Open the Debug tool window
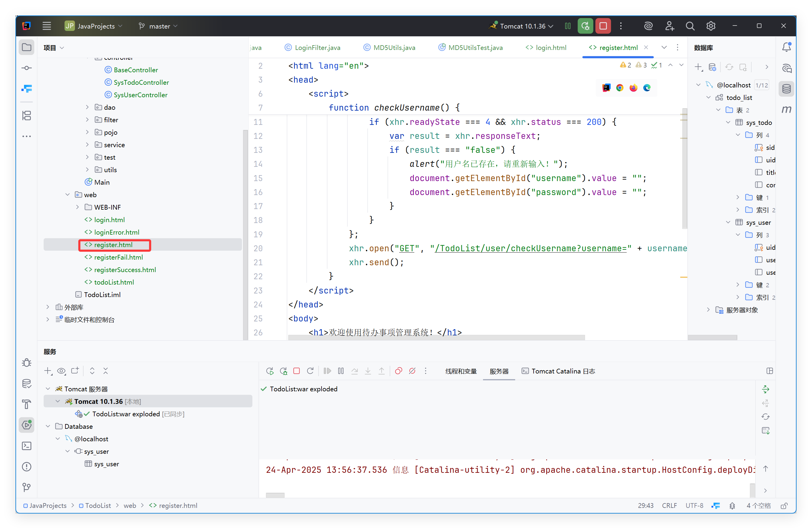Image resolution: width=812 pixels, height=529 pixels. coord(26,362)
